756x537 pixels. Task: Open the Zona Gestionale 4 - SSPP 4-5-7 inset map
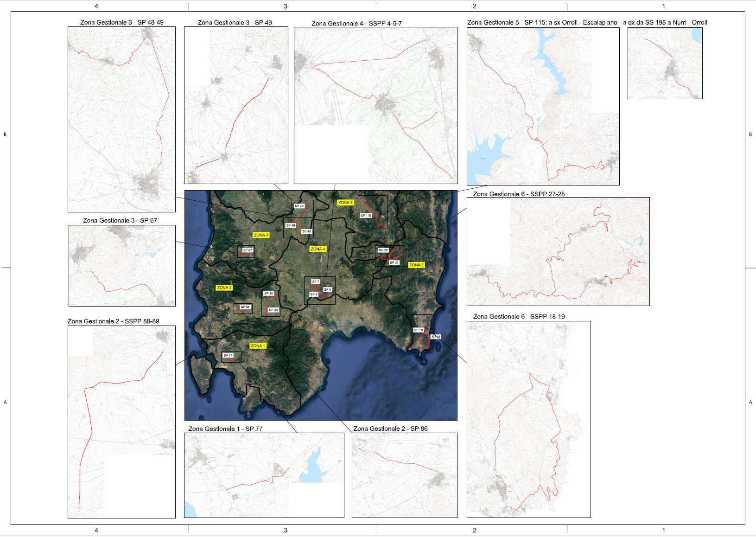tap(375, 106)
